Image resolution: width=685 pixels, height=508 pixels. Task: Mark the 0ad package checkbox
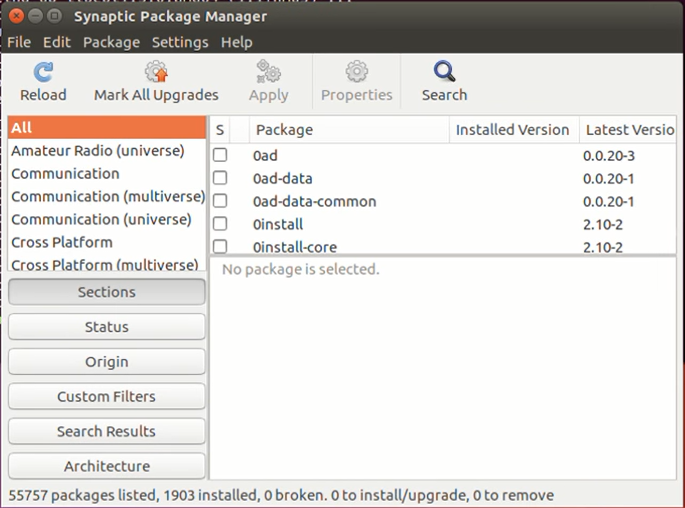(x=220, y=155)
